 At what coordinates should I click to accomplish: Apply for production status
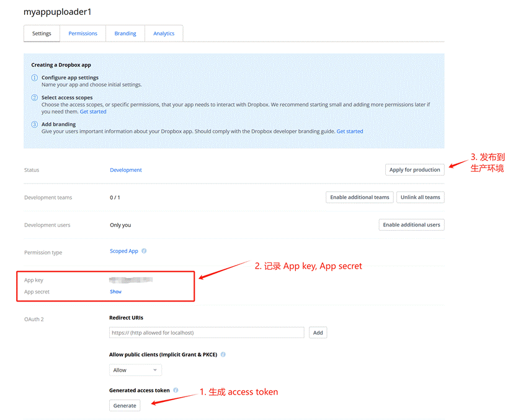pos(414,170)
